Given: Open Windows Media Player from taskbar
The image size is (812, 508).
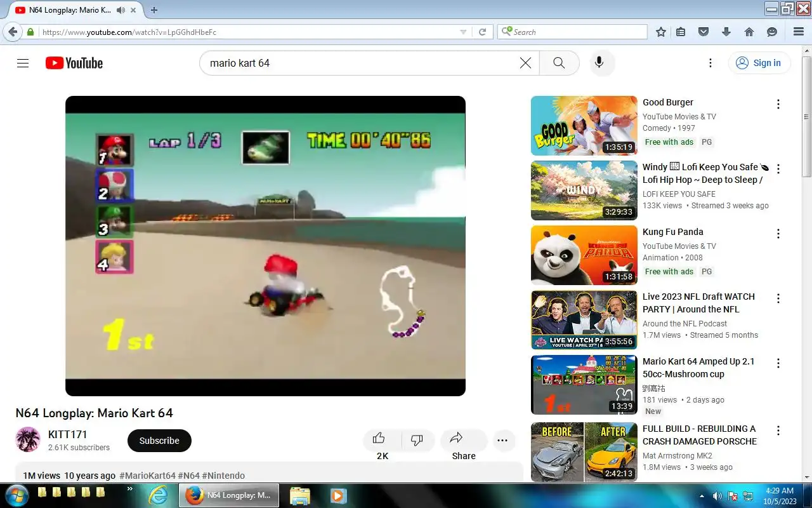Looking at the screenshot, I should pyautogui.click(x=337, y=495).
